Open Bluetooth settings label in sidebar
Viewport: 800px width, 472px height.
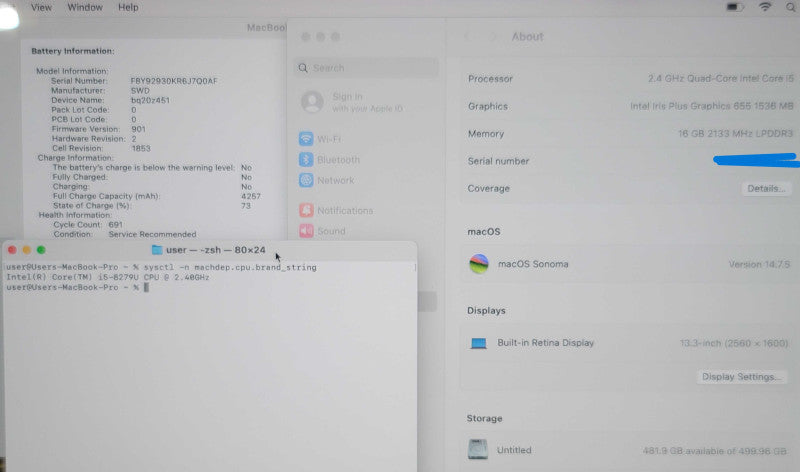(338, 160)
